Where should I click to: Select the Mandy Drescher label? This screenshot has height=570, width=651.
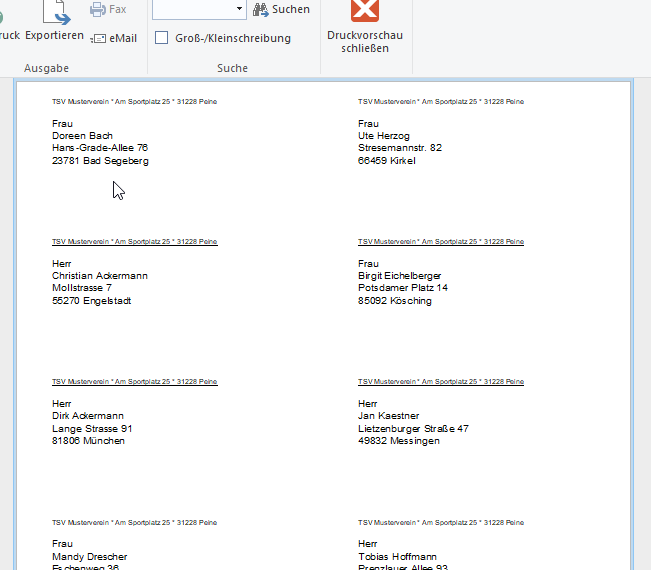tap(89, 556)
